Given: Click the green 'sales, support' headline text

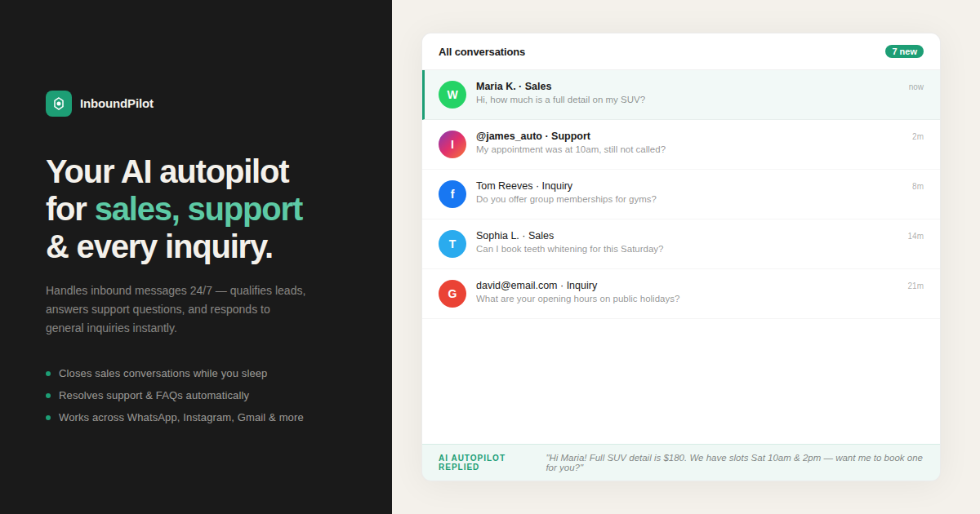Looking at the screenshot, I should click(198, 209).
